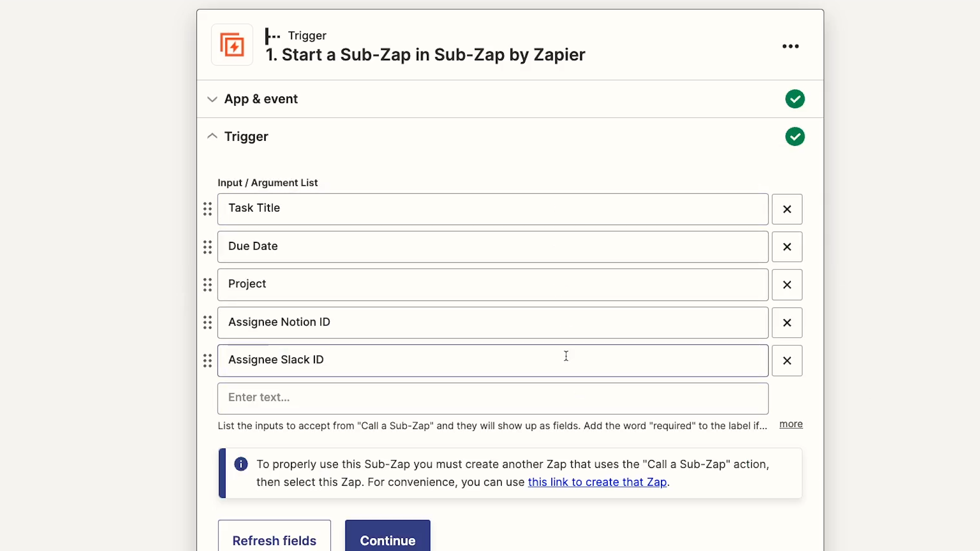Click the Project row drag handle
The height and width of the screenshot is (551, 980).
pos(207,285)
